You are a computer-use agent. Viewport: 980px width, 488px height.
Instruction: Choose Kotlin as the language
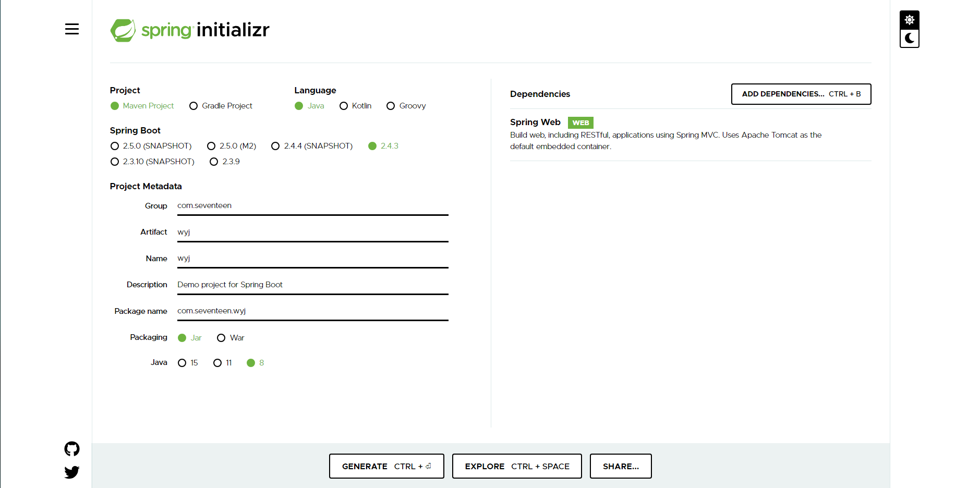[x=356, y=106]
